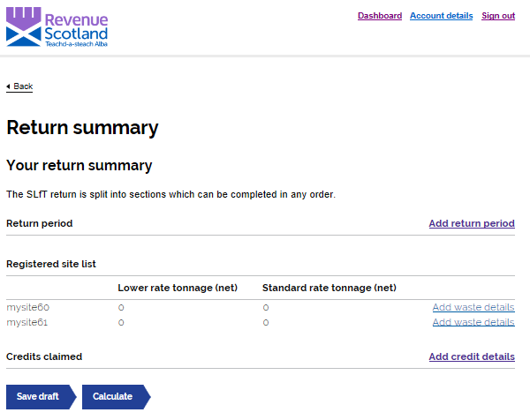Select the mysite60 site name
The width and height of the screenshot is (530, 420).
[x=28, y=307]
